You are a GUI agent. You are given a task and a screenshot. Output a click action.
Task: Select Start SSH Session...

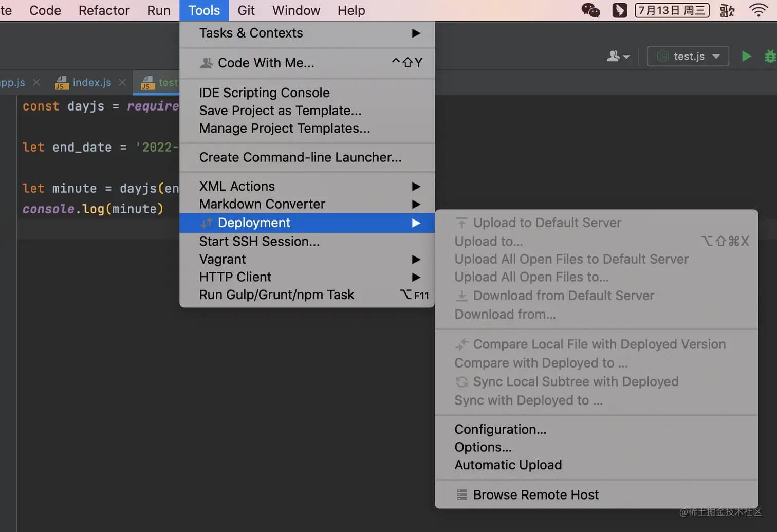[x=307, y=241]
